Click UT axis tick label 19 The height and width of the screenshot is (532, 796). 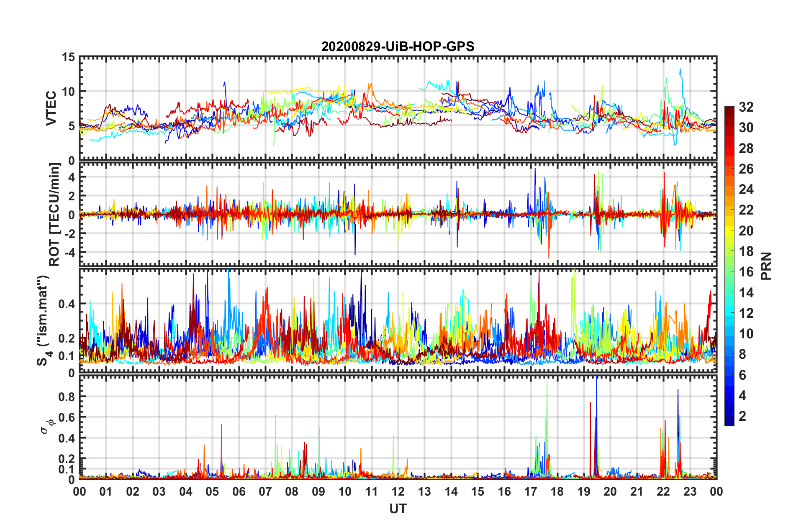tap(584, 491)
